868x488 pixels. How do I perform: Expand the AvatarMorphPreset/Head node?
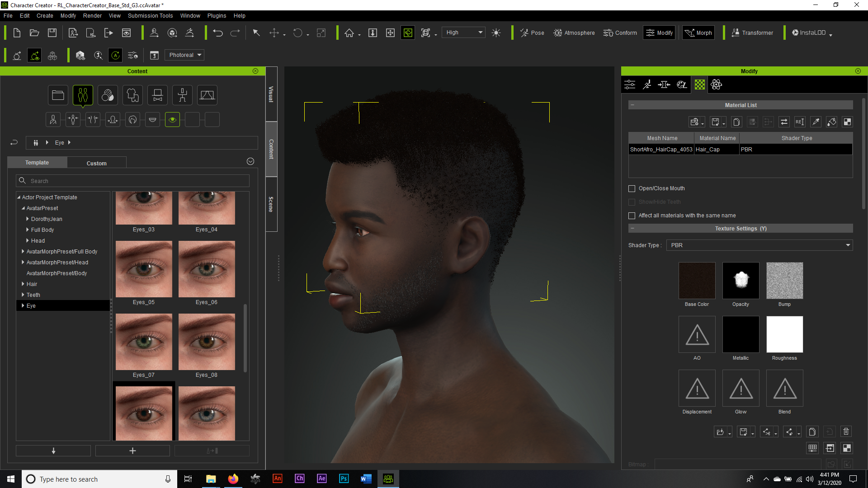[x=23, y=262]
